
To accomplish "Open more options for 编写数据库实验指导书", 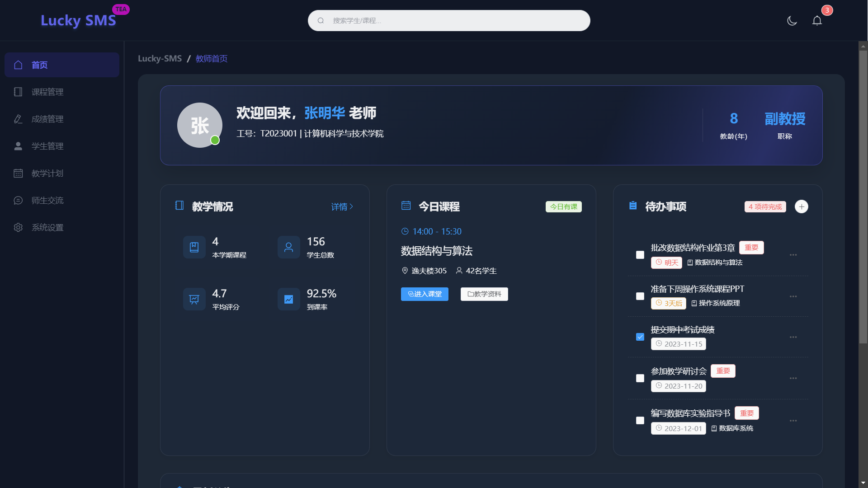I will (x=793, y=421).
